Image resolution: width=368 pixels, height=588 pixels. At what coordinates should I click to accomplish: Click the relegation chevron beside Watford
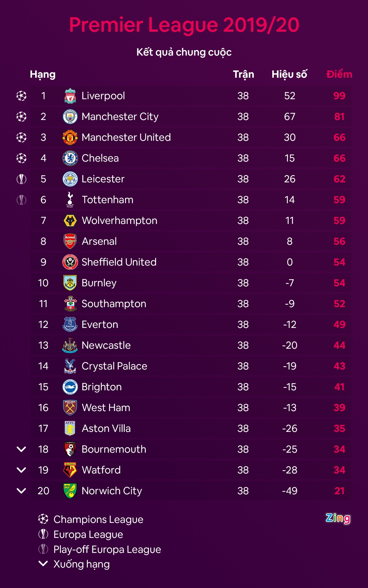point(21,470)
